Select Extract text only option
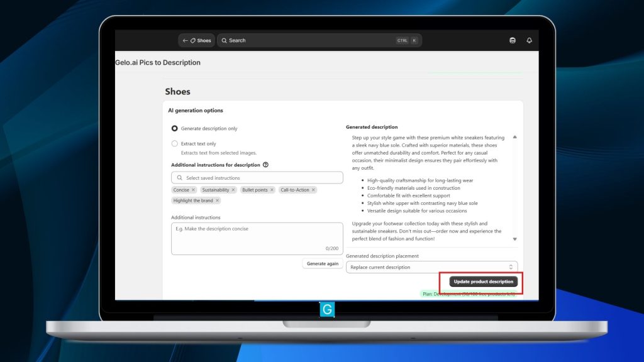This screenshot has height=362, width=644. [x=175, y=144]
